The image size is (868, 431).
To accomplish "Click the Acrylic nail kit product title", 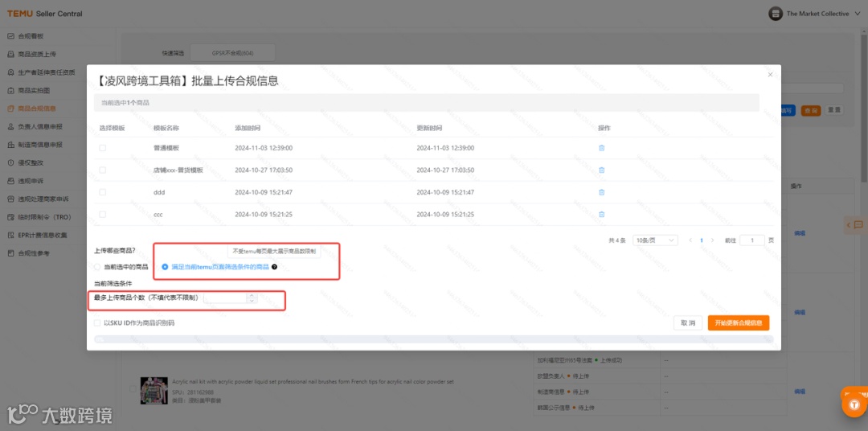I will (x=313, y=382).
